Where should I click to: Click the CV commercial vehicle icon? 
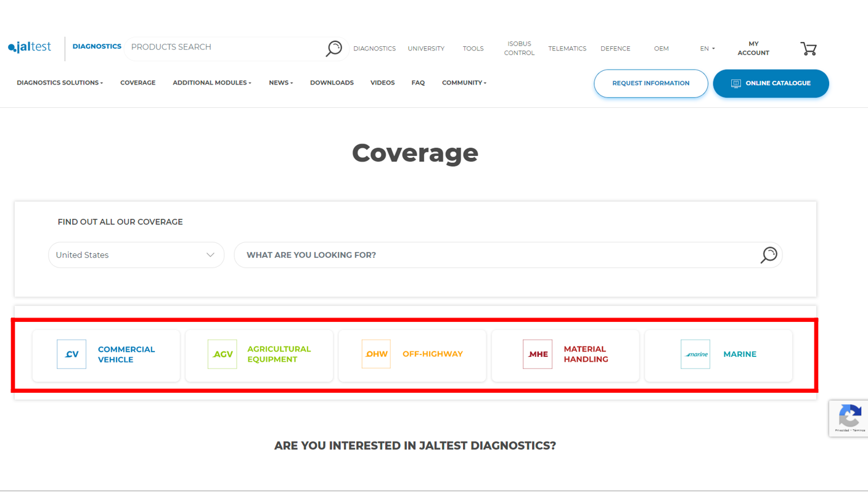pos(72,354)
